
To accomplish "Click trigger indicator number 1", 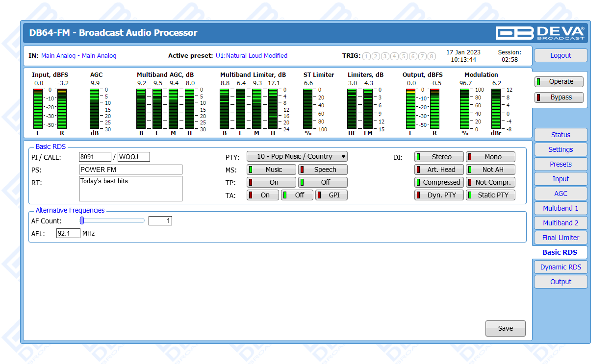I will point(366,56).
